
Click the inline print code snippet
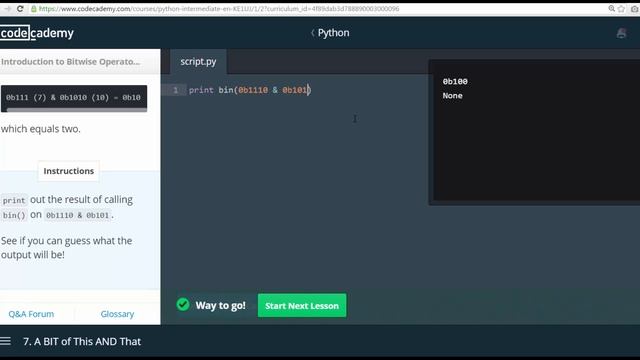pos(14,200)
